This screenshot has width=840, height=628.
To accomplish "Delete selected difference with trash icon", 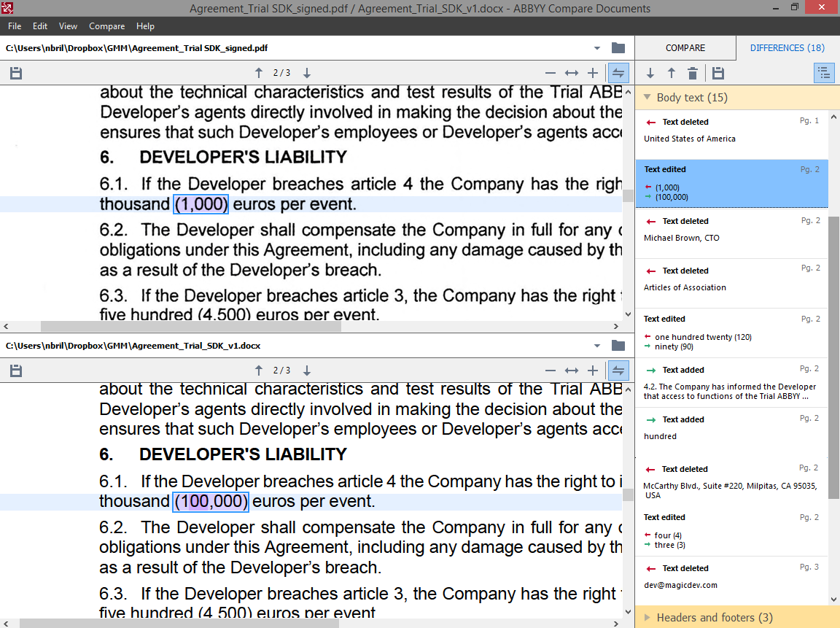I will coord(693,74).
